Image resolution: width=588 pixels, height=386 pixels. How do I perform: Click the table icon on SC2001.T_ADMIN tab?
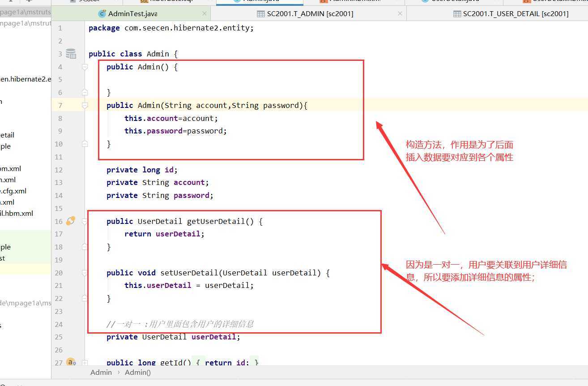tap(260, 13)
